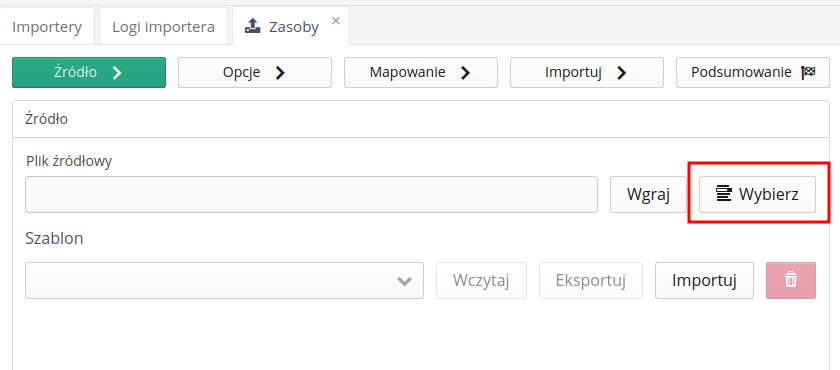The image size is (840, 370).
Task: Switch to the Importery tab
Action: point(47,26)
